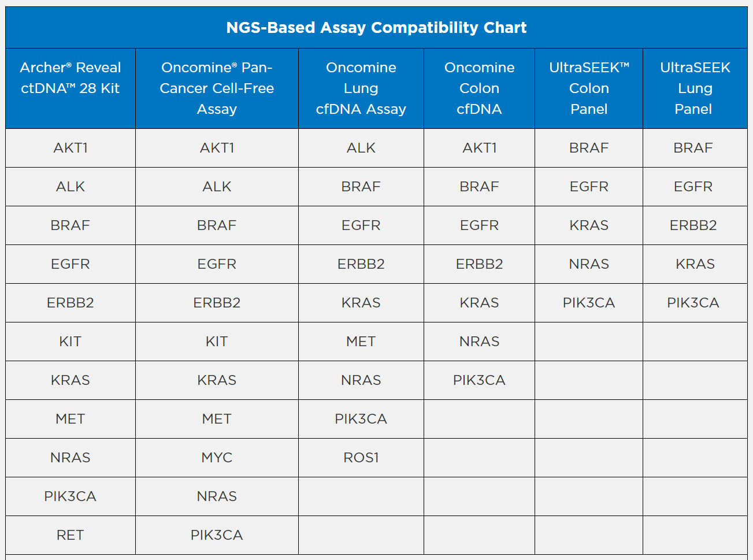This screenshot has height=560, width=753.
Task: Click the Oncomine Colon cfDNA column header
Action: 479,88
